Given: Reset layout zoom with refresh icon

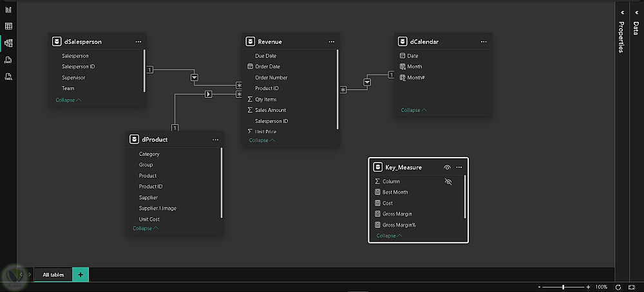Looking at the screenshot, I should click(618, 287).
